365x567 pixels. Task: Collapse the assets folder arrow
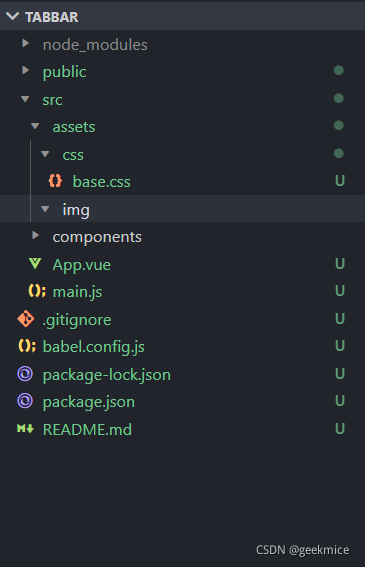35,126
